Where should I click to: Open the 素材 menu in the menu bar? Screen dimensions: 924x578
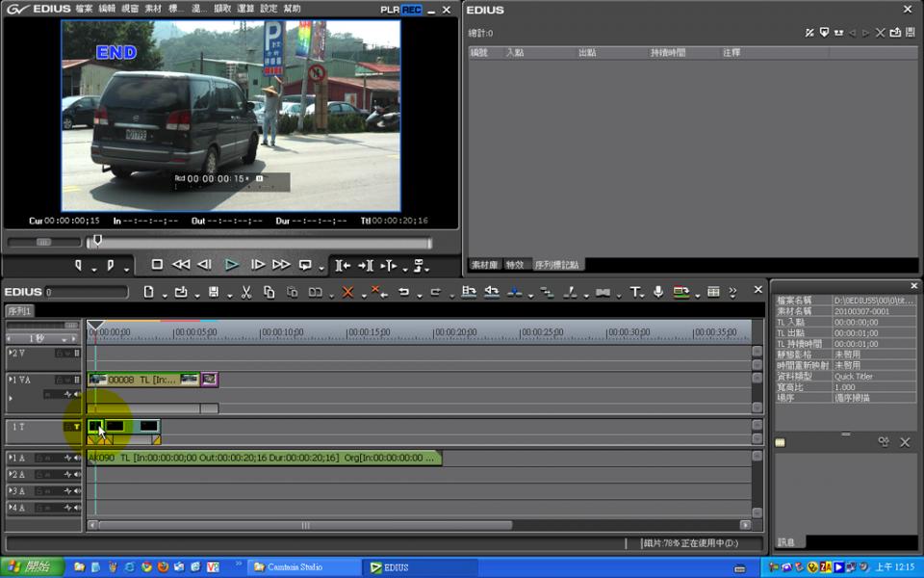pos(153,9)
